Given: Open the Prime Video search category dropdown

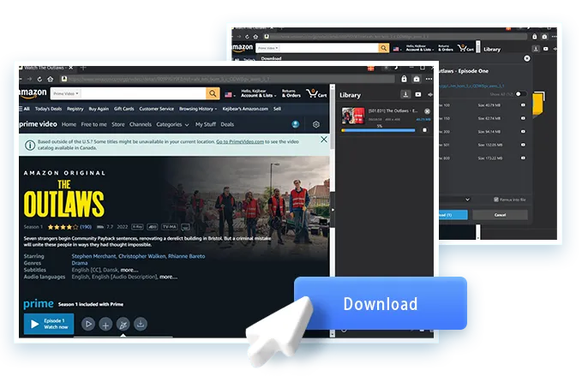Looking at the screenshot, I should 66,93.
